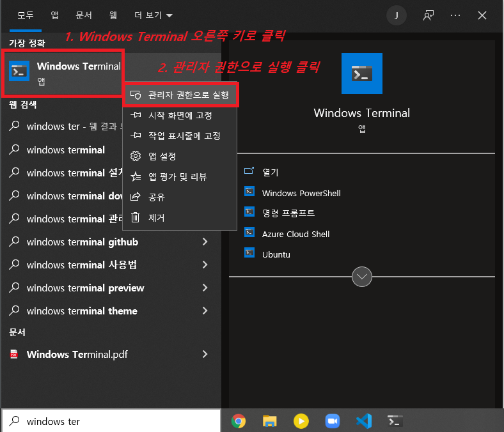Select 앱 평가 및 리뷰 in context menu

[x=180, y=176]
